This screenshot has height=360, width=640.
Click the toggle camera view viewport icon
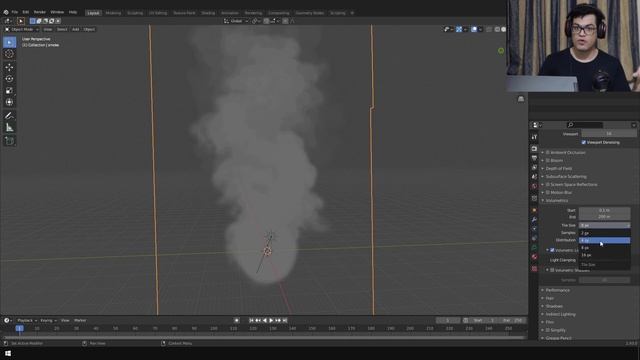click(521, 99)
